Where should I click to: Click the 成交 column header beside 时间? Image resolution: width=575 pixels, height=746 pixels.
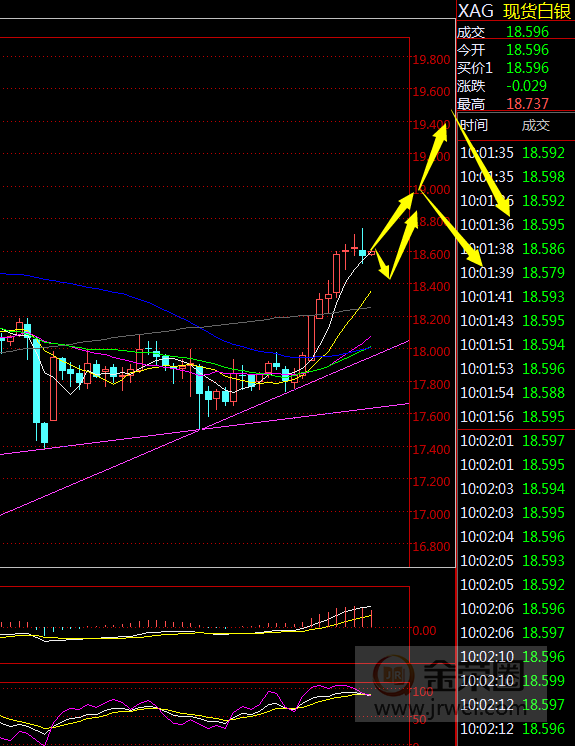click(536, 126)
